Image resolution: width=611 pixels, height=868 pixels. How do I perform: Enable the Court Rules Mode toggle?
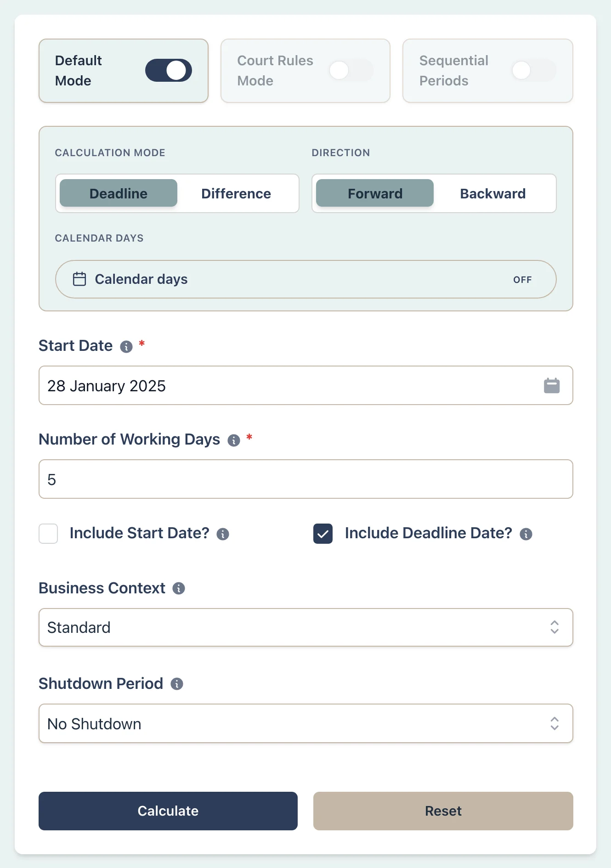tap(350, 70)
